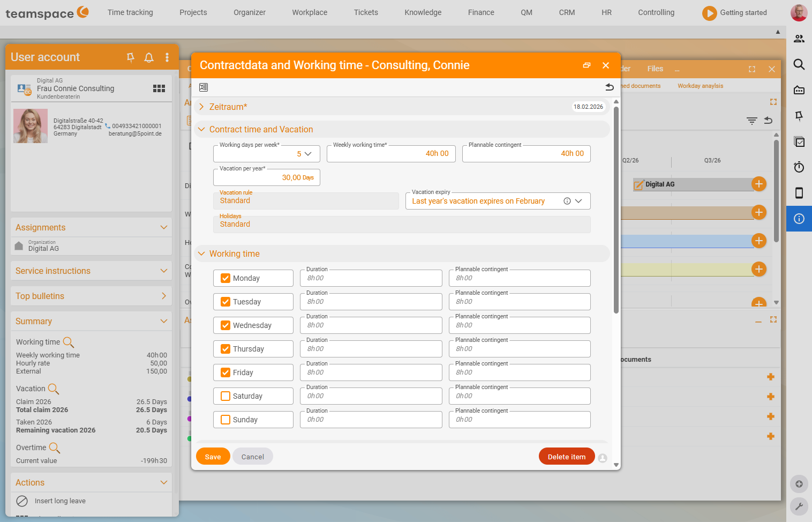Click Getting started button

(x=734, y=12)
